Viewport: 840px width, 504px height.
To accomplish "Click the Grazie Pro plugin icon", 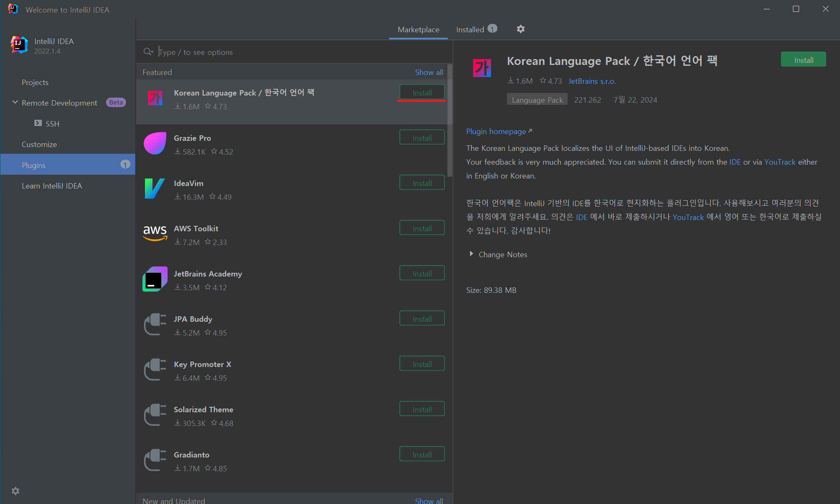I will coord(155,144).
